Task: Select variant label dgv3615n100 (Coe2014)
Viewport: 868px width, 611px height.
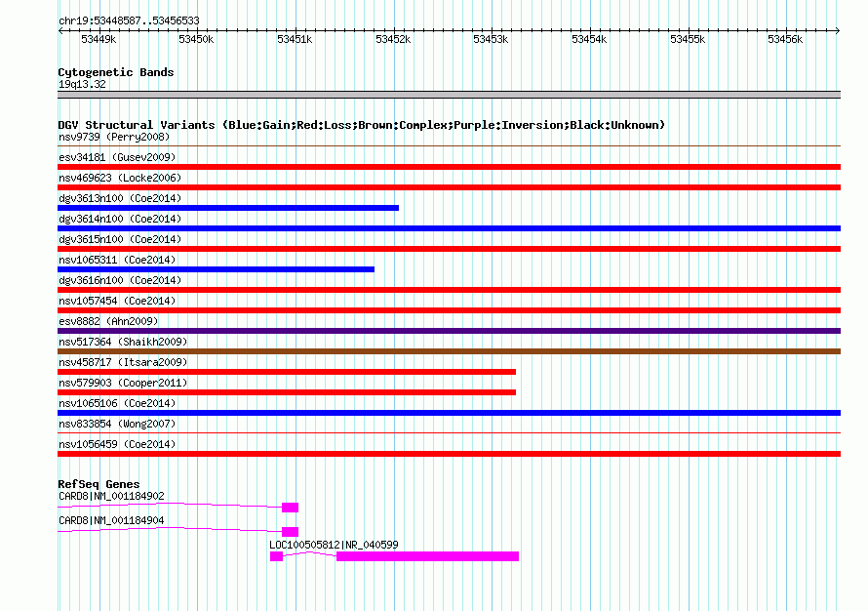Action: click(120, 239)
